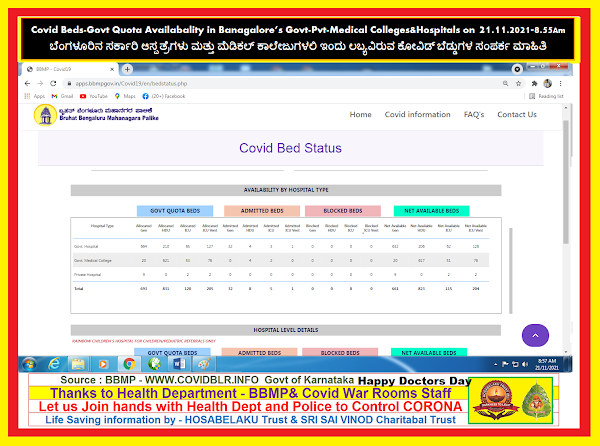Click Rainbow Children's Hospital red note
600x446 pixels.
[144, 341]
